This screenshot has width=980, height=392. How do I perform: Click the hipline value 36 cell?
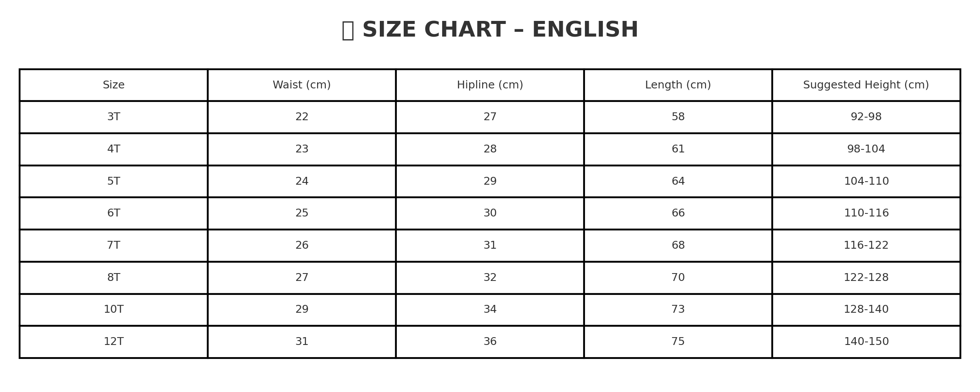(x=490, y=342)
